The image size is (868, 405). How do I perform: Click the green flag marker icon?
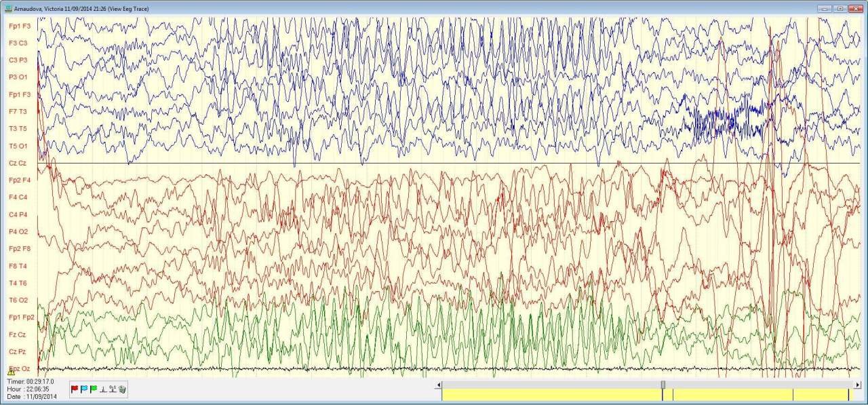94,389
